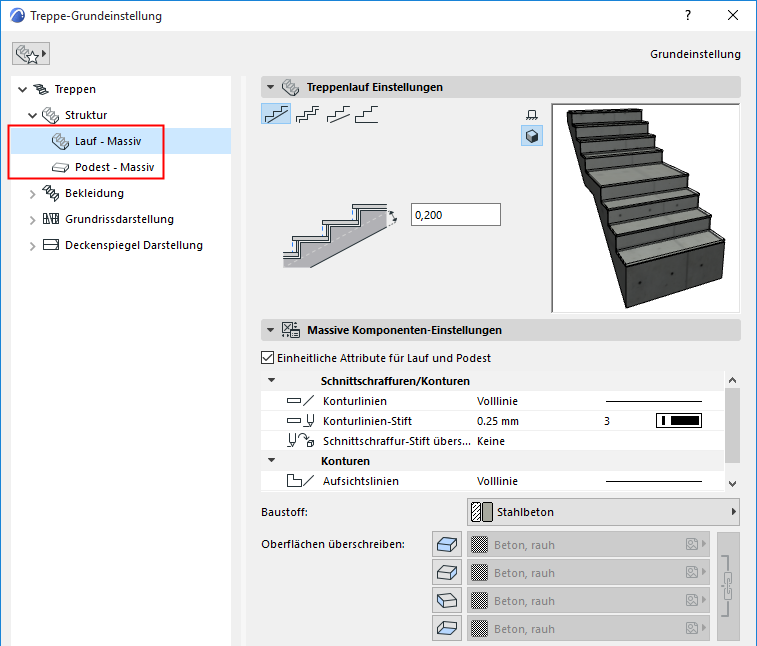Toggle the second surface override button
Viewport: 757px width, 646px height.
tap(447, 573)
